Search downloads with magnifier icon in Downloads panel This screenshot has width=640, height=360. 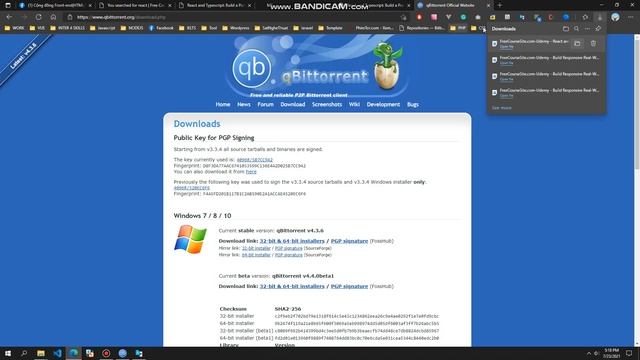tap(576, 29)
